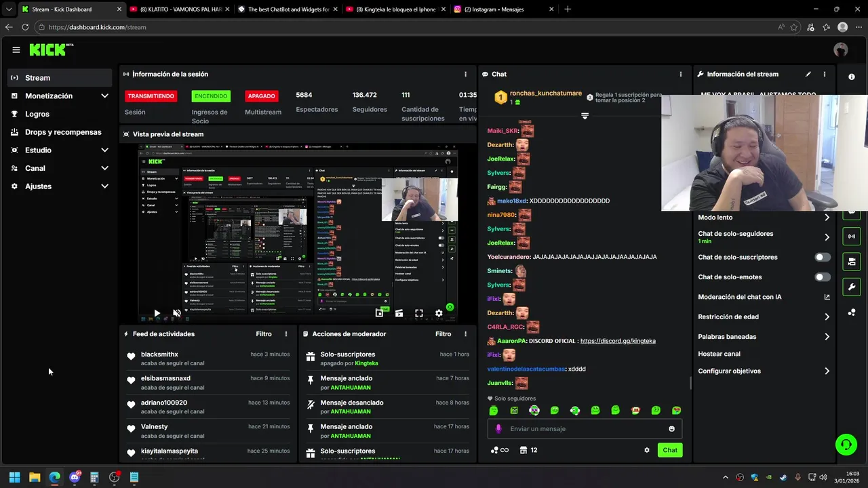This screenshot has height=488, width=868.
Task: Click the info icon in the right sidebar
Action: pyautogui.click(x=852, y=77)
